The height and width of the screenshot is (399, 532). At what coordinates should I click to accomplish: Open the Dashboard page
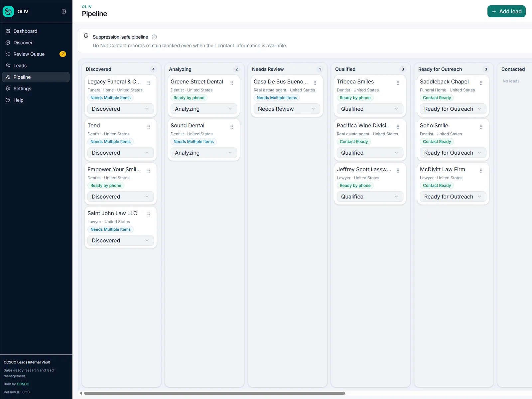(x=36, y=31)
